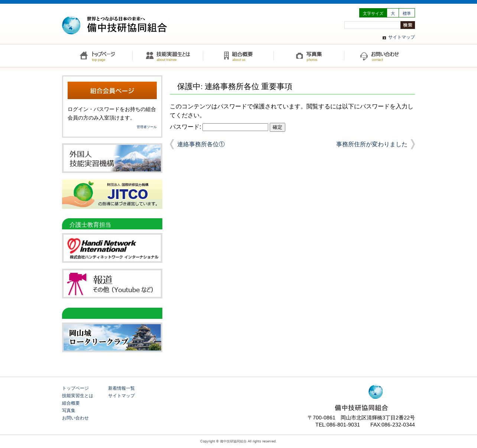Viewport: 477px width, 448px height.
Task: Click the headset icon for お問い合わせ
Action: [x=364, y=56]
